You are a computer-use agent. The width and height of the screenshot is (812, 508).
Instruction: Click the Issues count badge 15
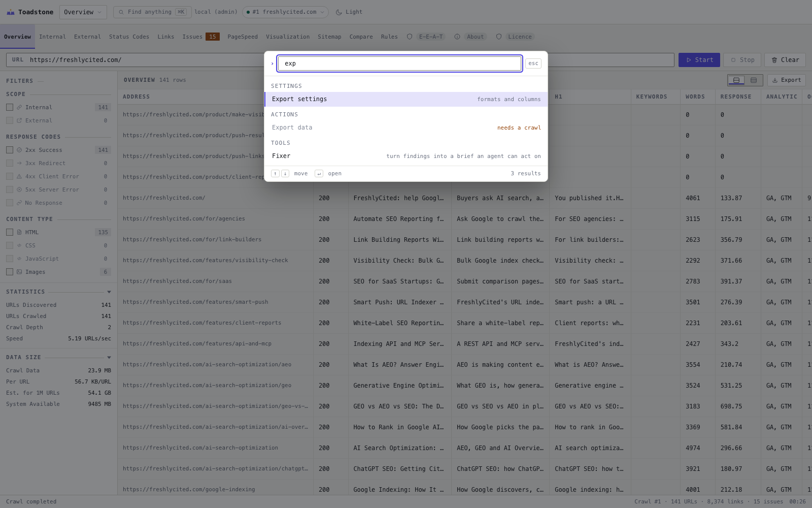[x=213, y=37]
